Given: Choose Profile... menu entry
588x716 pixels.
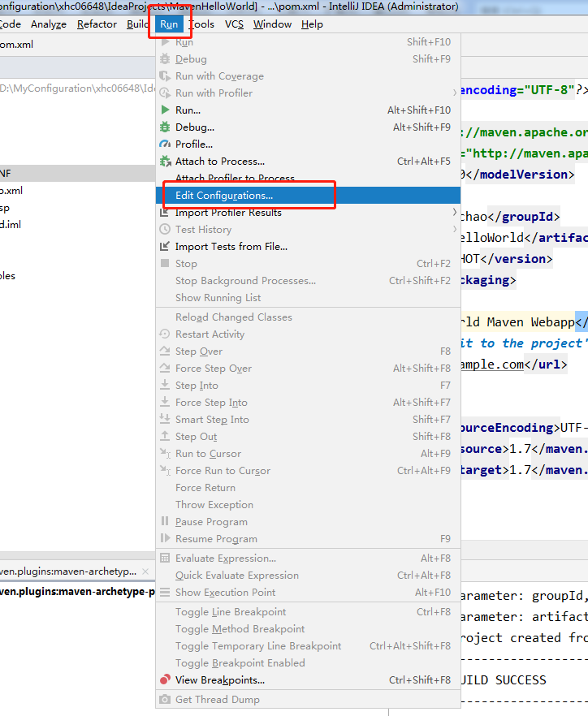Looking at the screenshot, I should pyautogui.click(x=308, y=144).
